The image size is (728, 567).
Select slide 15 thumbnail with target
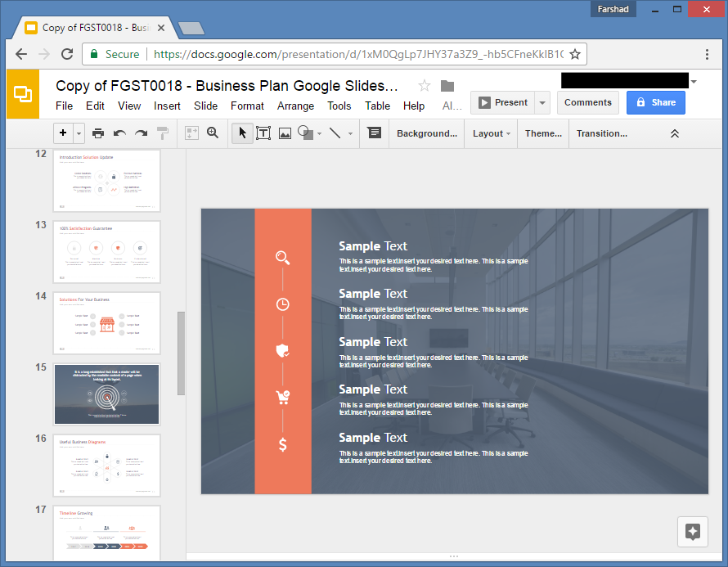point(106,394)
